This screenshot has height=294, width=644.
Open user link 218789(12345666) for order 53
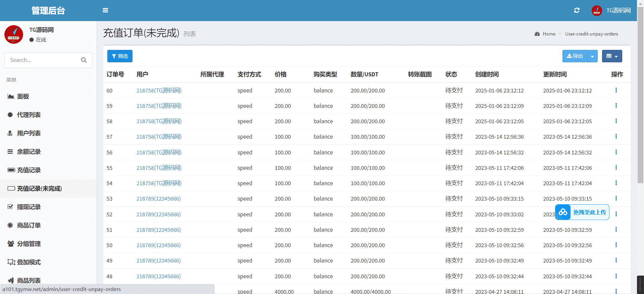(x=158, y=199)
